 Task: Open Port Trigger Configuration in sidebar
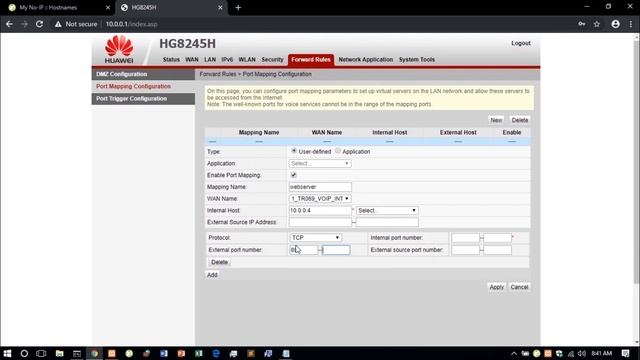143,99
